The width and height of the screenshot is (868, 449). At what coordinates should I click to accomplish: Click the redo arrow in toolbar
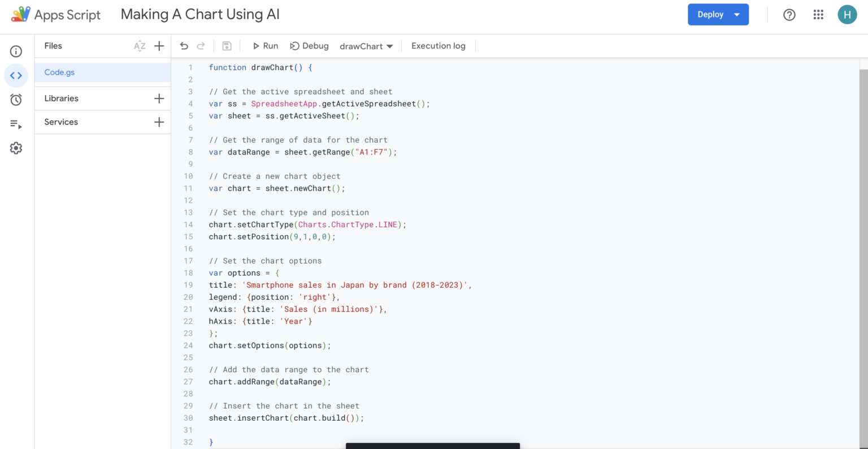201,46
